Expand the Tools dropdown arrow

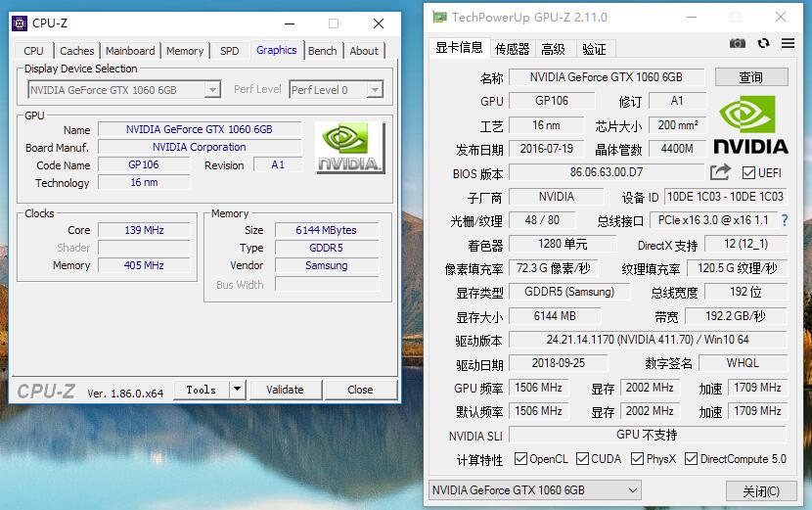237,389
